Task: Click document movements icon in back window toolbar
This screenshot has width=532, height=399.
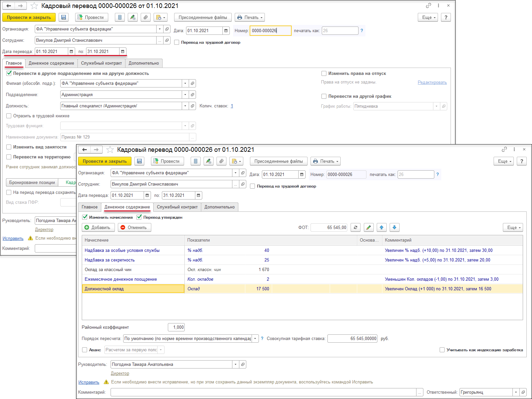Action: tap(120, 17)
